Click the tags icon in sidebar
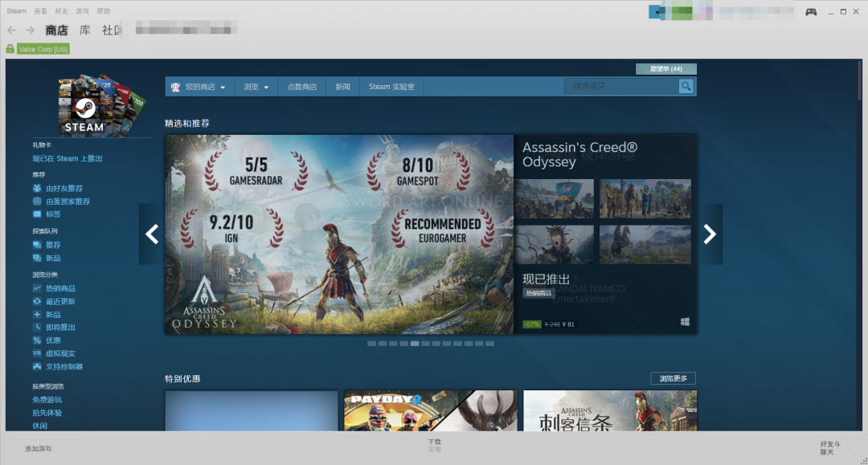Image resolution: width=868 pixels, height=465 pixels. tap(37, 214)
